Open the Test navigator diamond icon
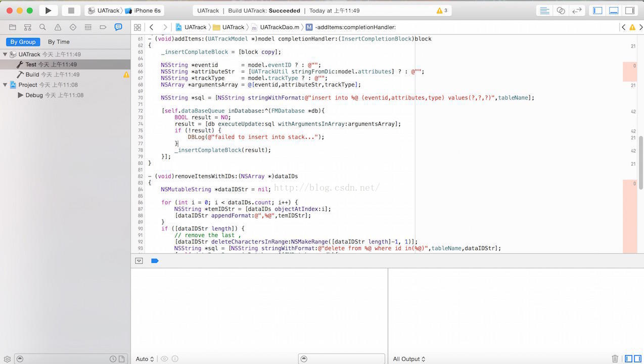Image resolution: width=644 pixels, height=364 pixels. pyautogui.click(x=73, y=27)
